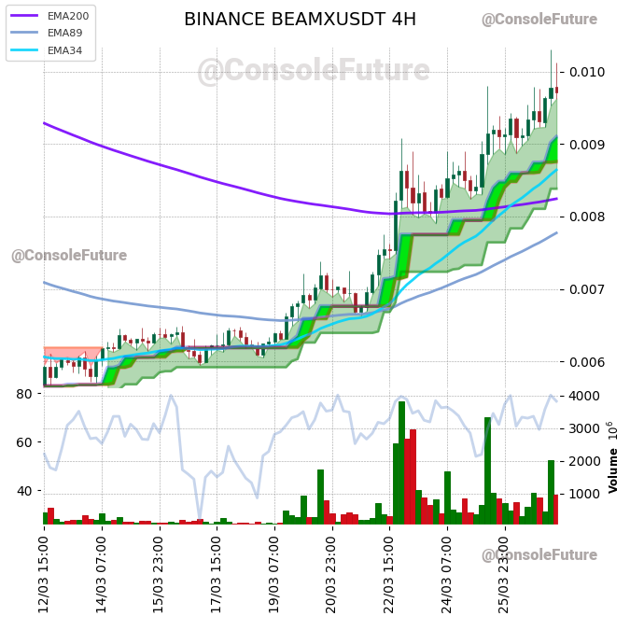Click the 0.009 price axis label
Image resolution: width=644 pixels, height=644 pixels.
587,145
